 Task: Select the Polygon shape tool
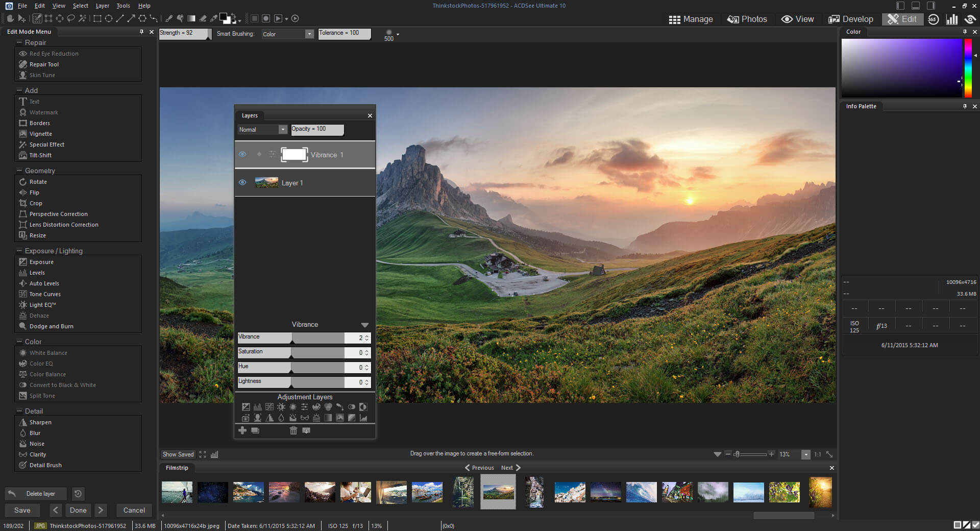click(142, 18)
